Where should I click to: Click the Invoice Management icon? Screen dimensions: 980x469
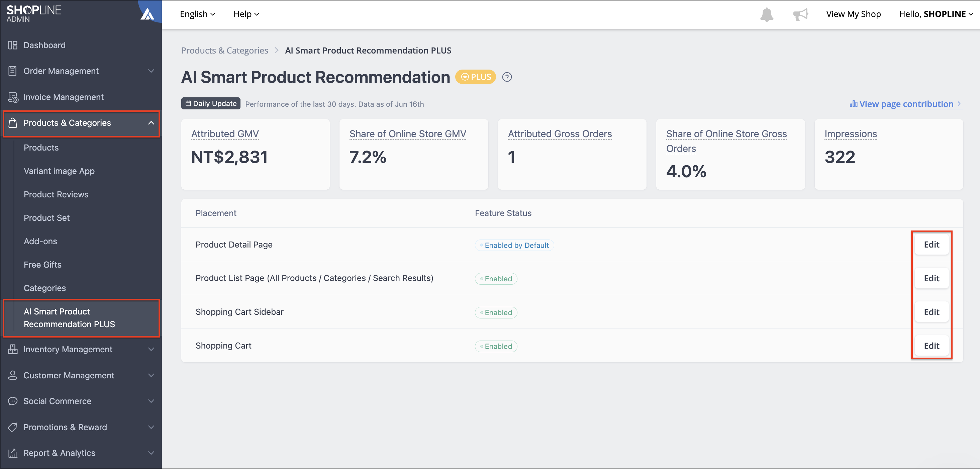[x=13, y=97]
